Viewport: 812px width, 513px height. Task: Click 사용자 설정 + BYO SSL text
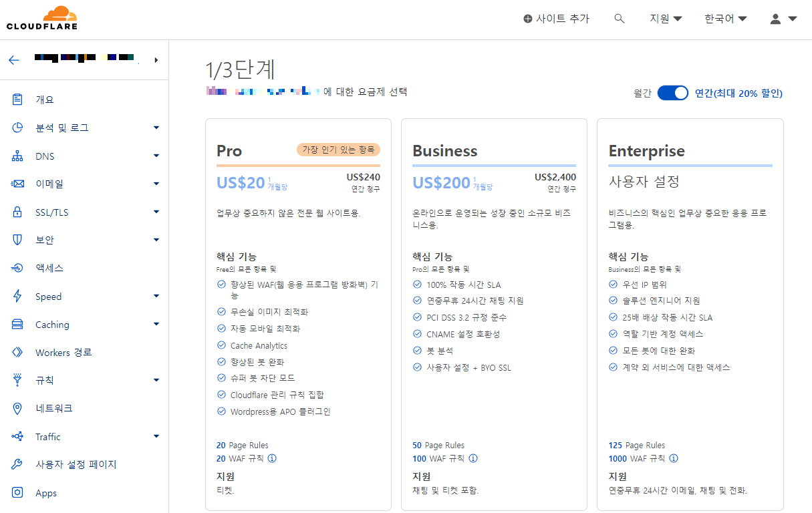point(468,367)
